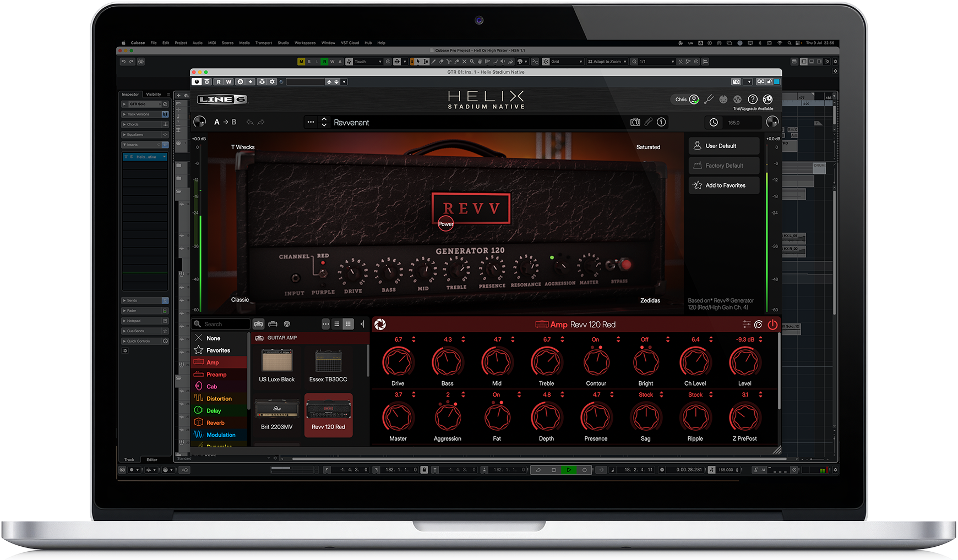Toggle Read automation R button in plugin header

[219, 81]
